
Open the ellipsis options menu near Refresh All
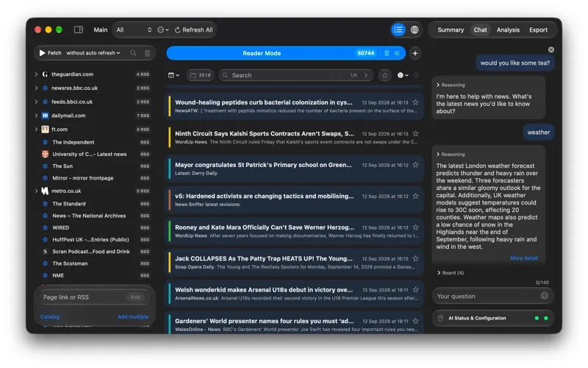pos(162,29)
